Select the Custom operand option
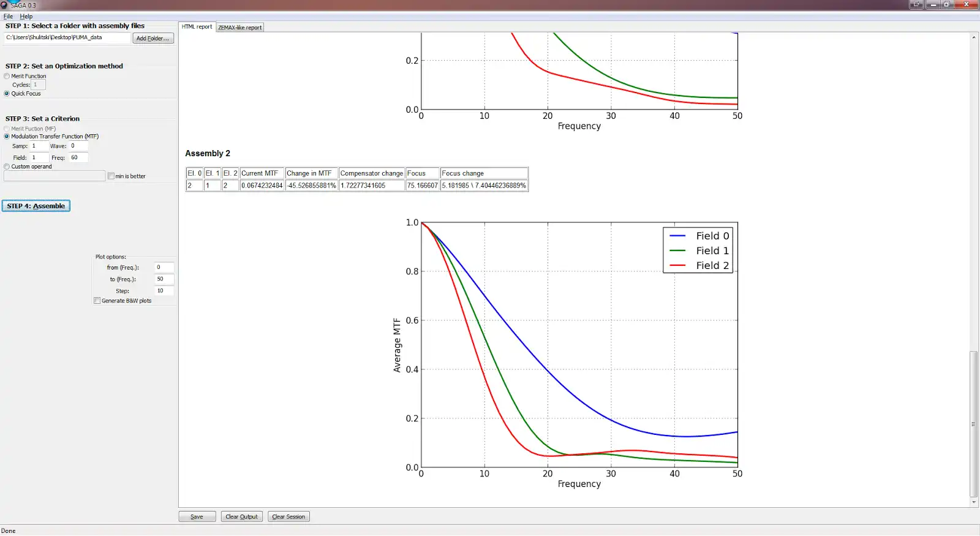 (x=7, y=167)
